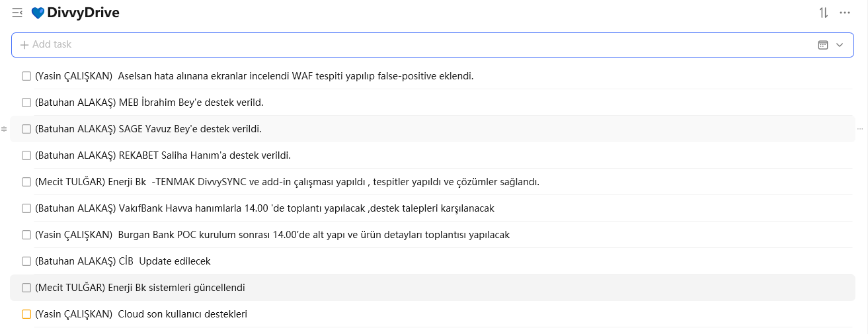This screenshot has height=334, width=868.
Task: Toggle checkbox for Enerji Bk sistemleri güncellendi
Action: [x=26, y=288]
